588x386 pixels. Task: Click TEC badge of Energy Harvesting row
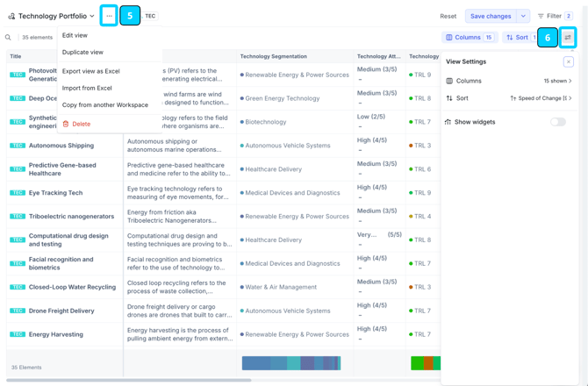coord(18,334)
